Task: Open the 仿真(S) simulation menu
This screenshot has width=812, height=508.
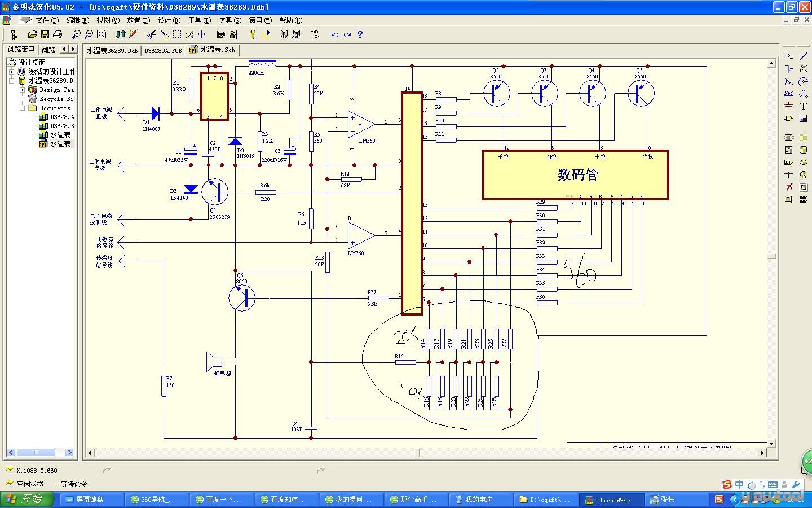Action: pyautogui.click(x=230, y=20)
